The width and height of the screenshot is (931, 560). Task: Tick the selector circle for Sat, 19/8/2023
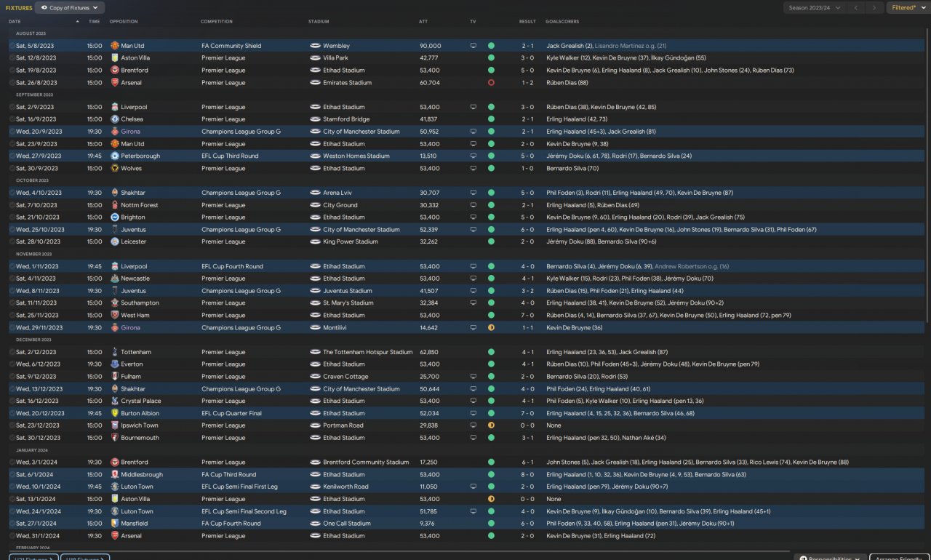tap(12, 71)
